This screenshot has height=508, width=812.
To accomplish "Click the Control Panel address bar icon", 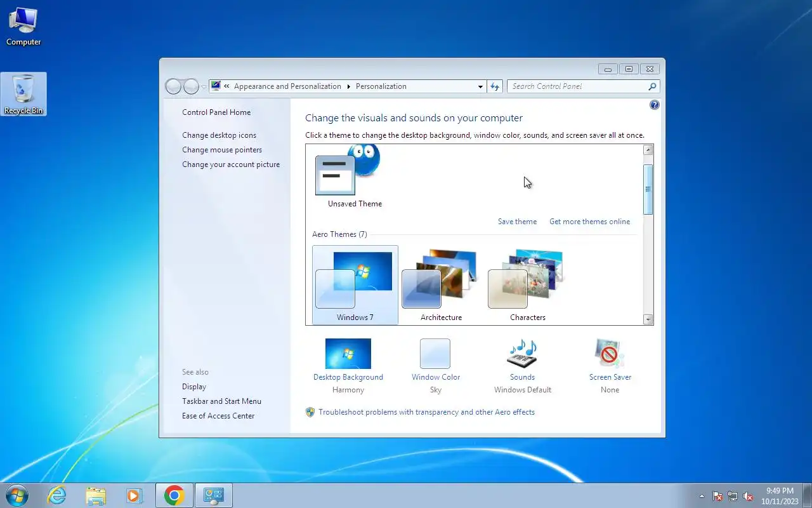I will 216,86.
